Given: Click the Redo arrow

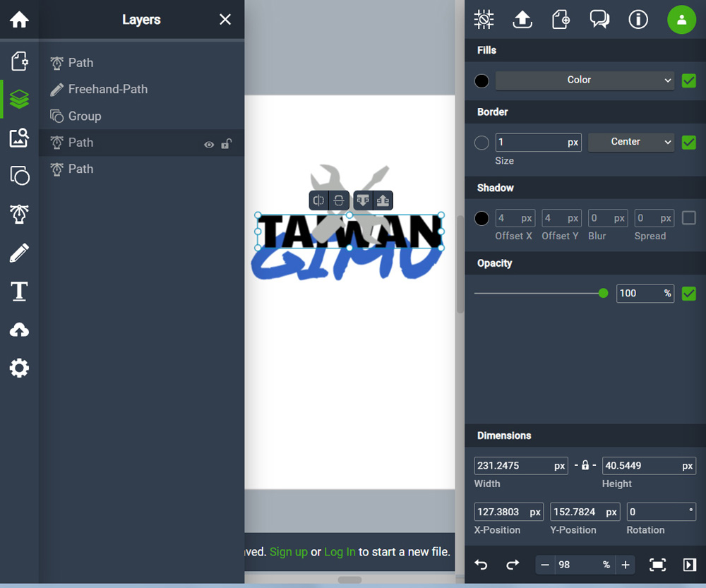Looking at the screenshot, I should tap(513, 565).
